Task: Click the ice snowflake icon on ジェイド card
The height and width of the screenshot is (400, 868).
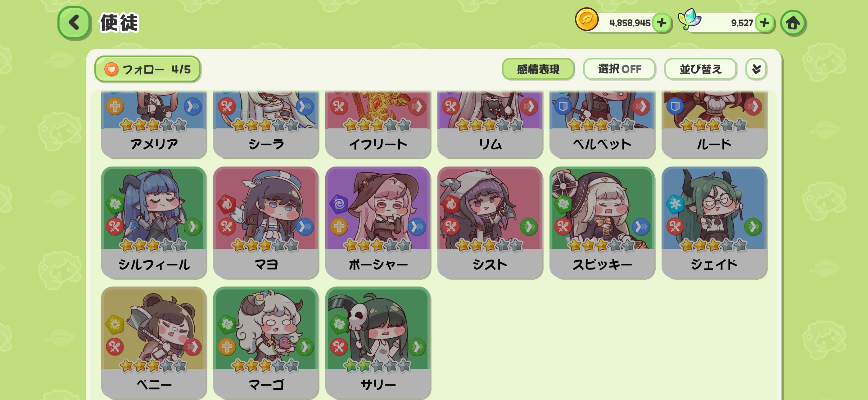Action: click(x=675, y=204)
